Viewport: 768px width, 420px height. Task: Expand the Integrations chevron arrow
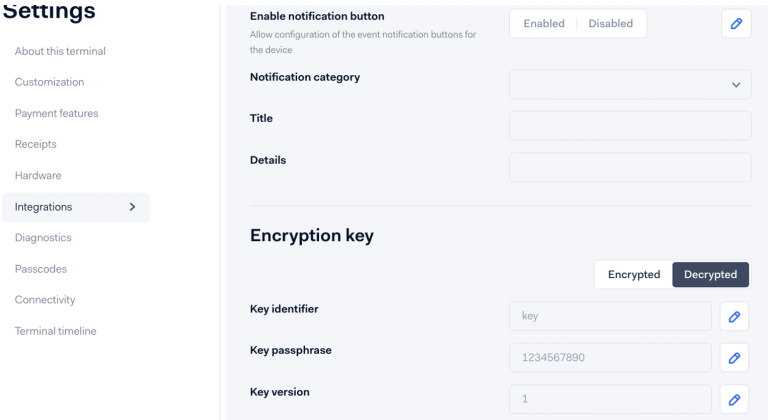pyautogui.click(x=133, y=207)
